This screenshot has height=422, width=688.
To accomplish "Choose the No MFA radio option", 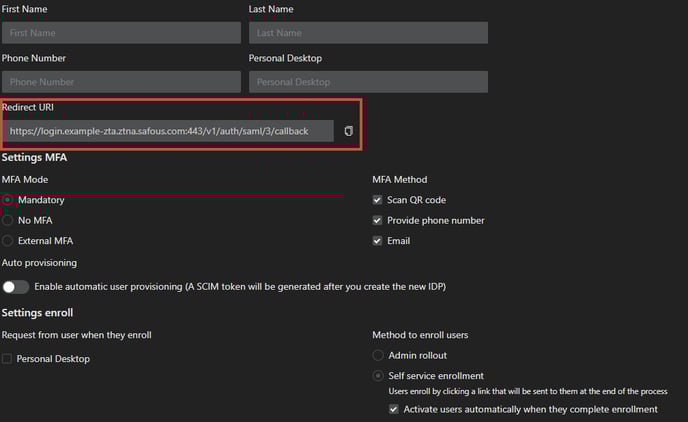I will pyautogui.click(x=8, y=220).
